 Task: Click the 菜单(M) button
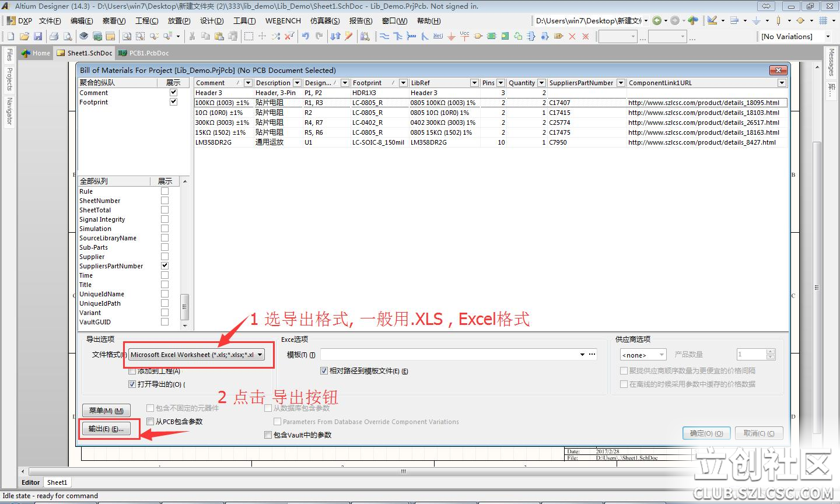(106, 411)
